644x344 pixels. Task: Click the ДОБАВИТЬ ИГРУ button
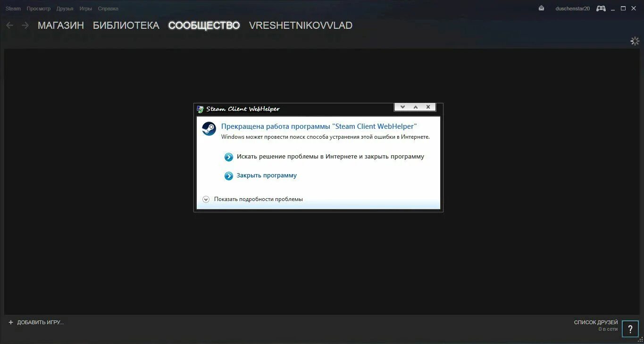40,322
